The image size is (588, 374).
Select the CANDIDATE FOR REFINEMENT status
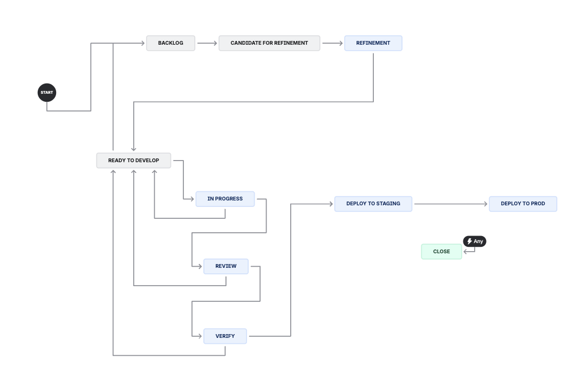click(269, 43)
